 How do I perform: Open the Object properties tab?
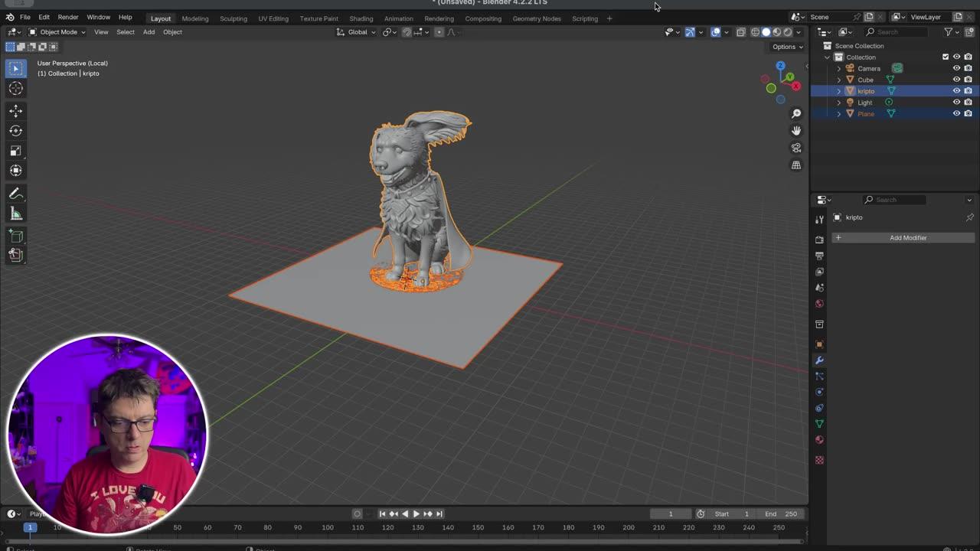point(819,344)
